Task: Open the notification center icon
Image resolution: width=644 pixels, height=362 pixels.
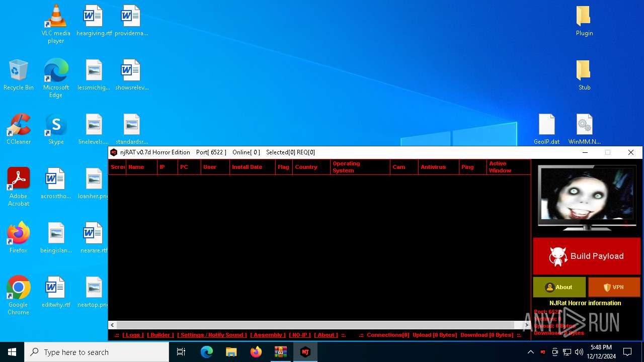Action: coord(627,352)
